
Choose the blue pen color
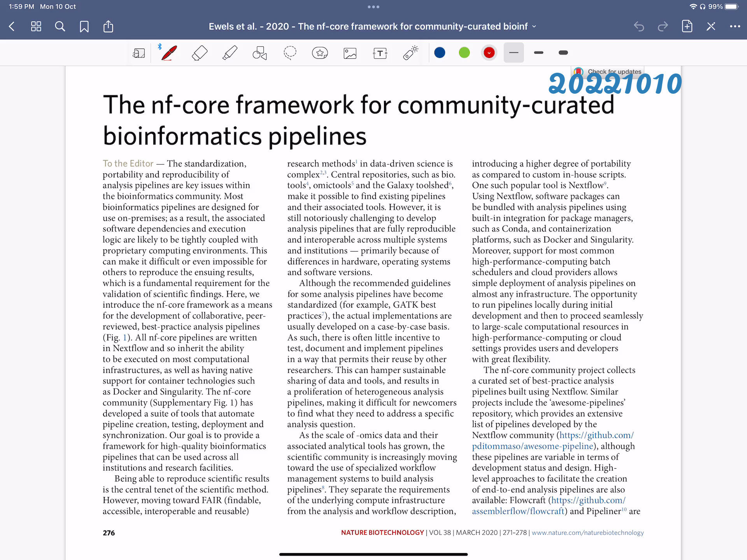click(x=440, y=53)
